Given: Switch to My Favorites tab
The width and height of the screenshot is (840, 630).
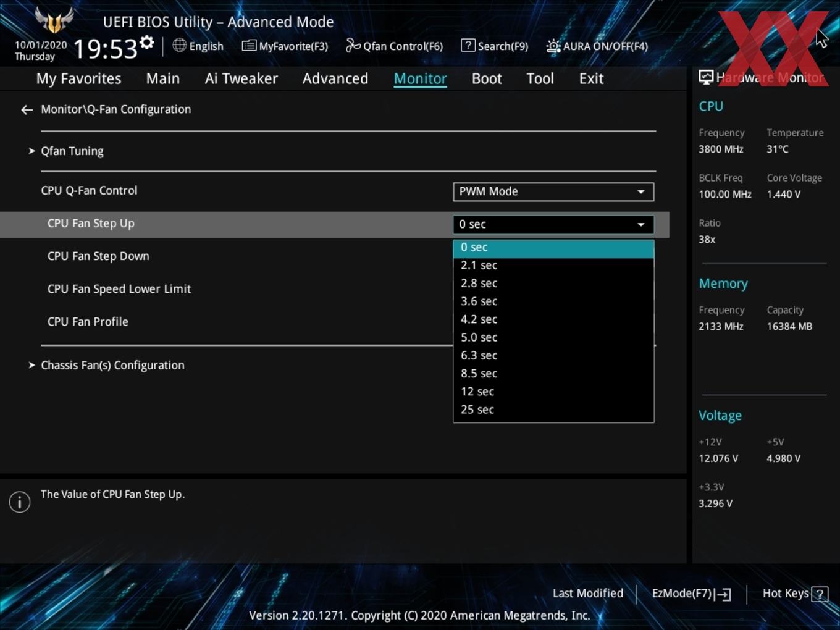Looking at the screenshot, I should 78,78.
